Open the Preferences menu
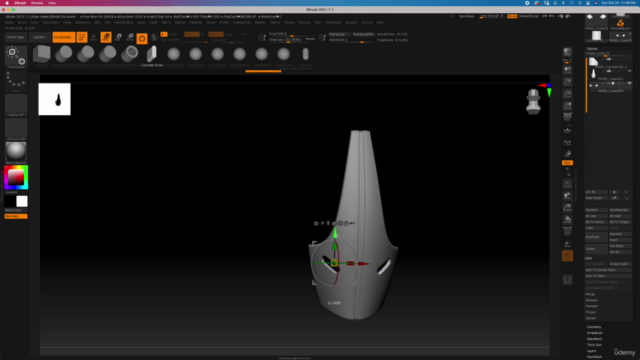Viewport: 640px width, 360px height. point(242,22)
